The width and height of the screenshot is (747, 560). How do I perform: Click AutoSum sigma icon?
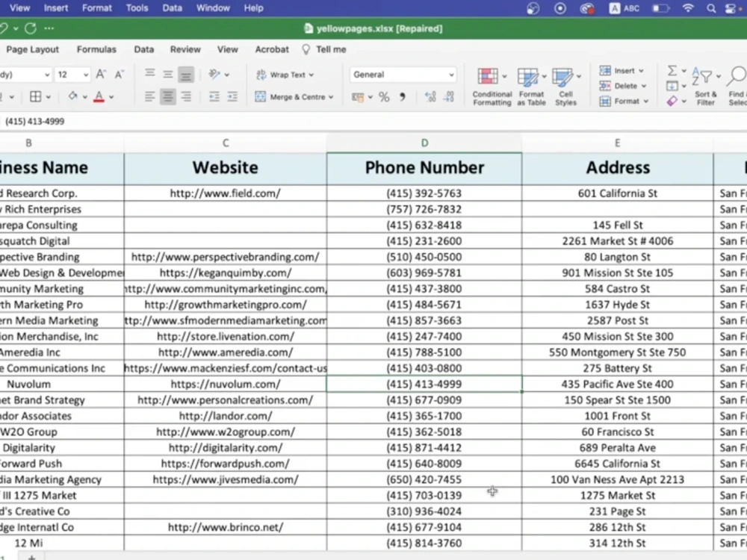672,70
